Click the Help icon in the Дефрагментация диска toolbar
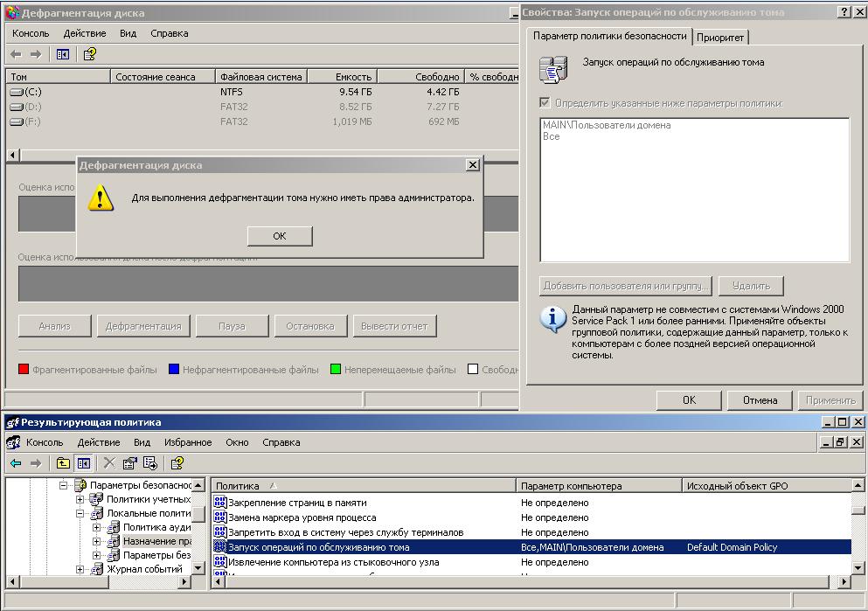The height and width of the screenshot is (611, 868). pos(89,54)
